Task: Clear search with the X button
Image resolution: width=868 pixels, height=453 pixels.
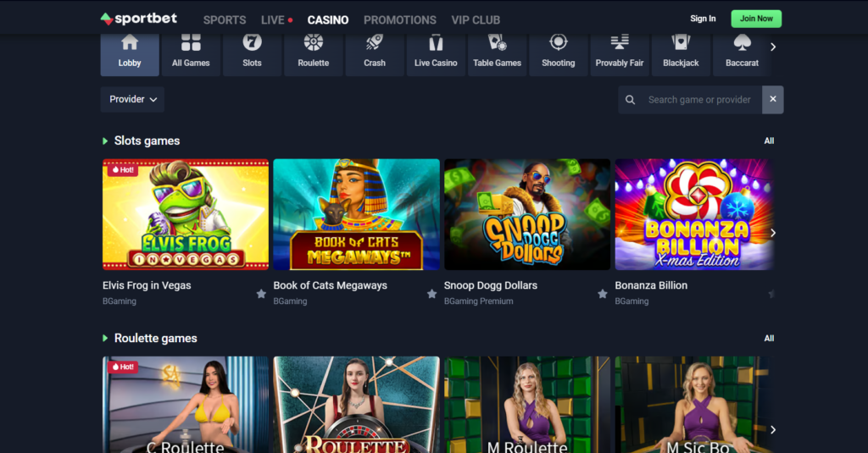Action: pyautogui.click(x=773, y=100)
